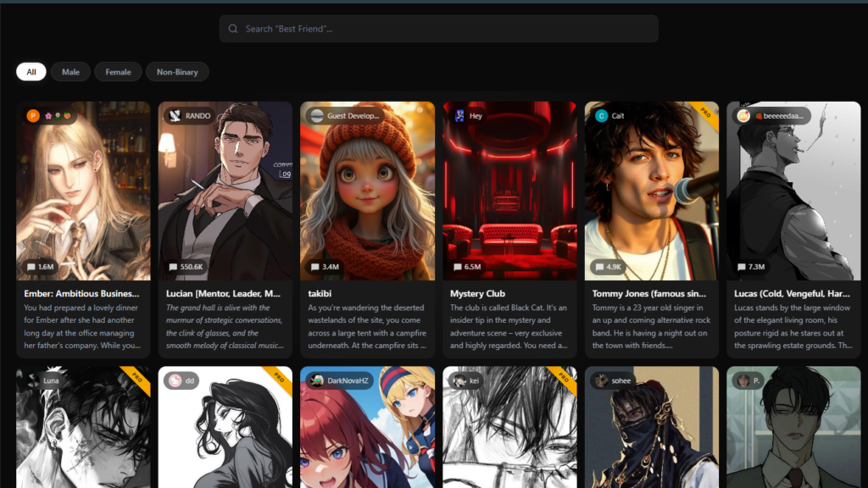Open the Ember card image
This screenshot has width=868, height=488.
click(x=83, y=191)
